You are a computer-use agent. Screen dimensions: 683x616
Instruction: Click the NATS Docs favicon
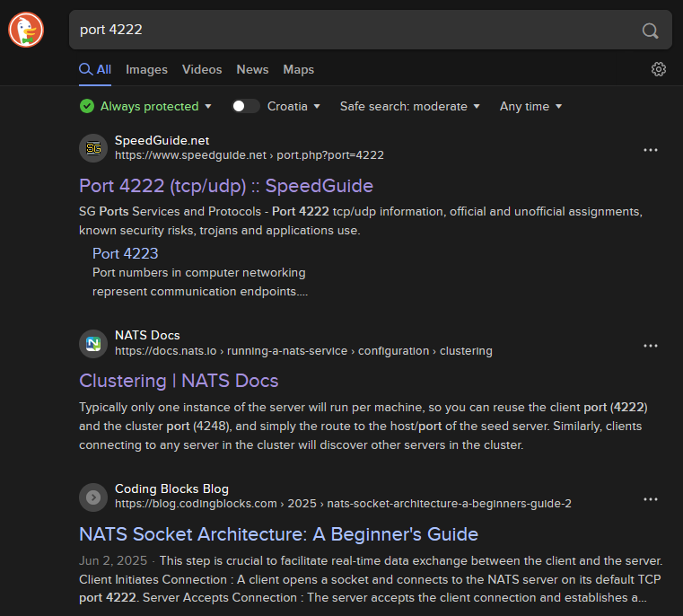click(93, 344)
